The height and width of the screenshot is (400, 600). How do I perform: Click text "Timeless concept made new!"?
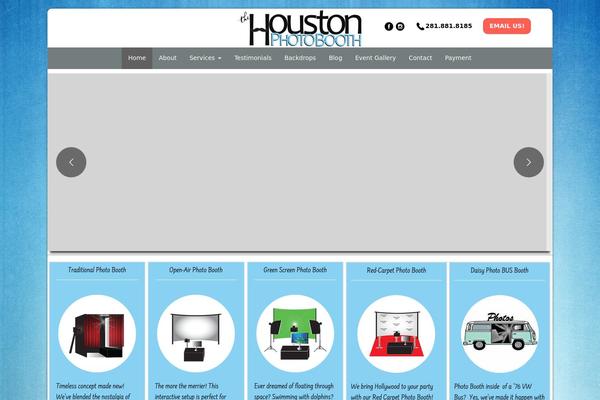(90, 386)
